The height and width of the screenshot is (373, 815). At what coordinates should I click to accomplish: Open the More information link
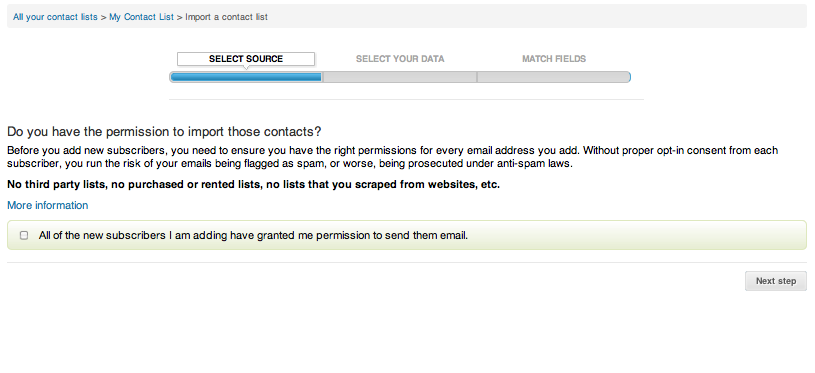47,205
